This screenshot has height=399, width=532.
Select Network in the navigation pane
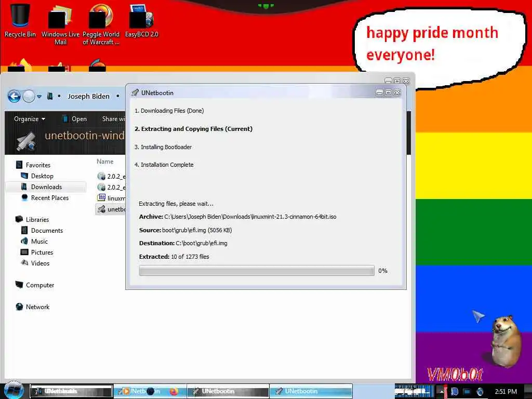tap(33, 307)
